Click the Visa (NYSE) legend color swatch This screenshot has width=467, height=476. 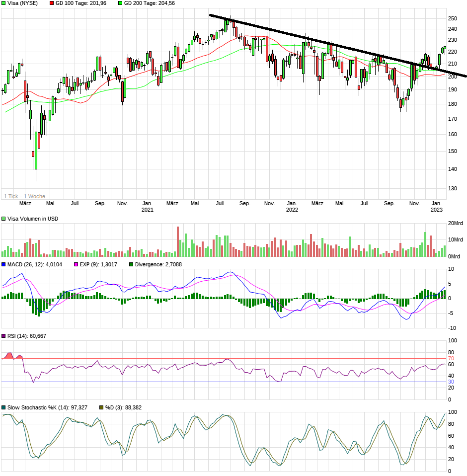(4, 3)
